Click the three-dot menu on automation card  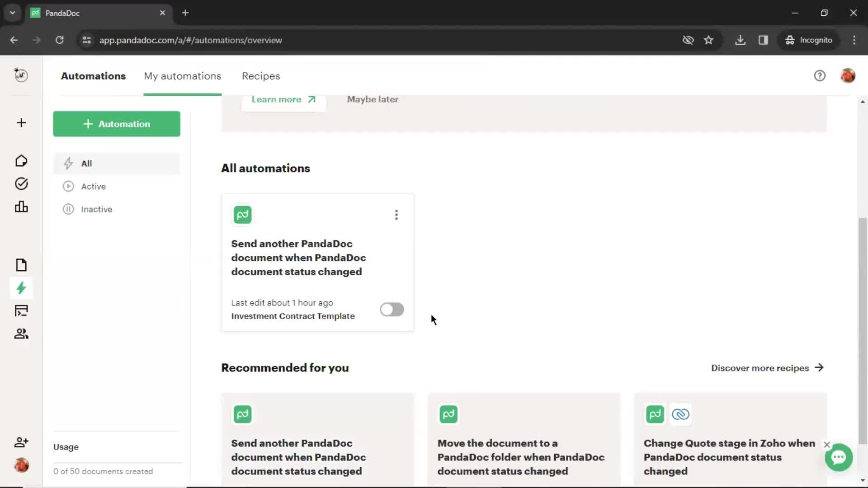[396, 215]
